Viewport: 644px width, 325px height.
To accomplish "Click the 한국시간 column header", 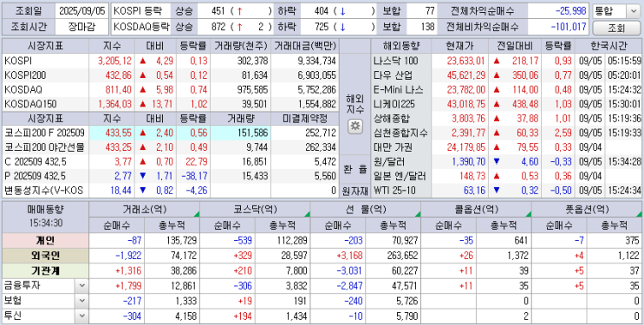I will coord(609,46).
